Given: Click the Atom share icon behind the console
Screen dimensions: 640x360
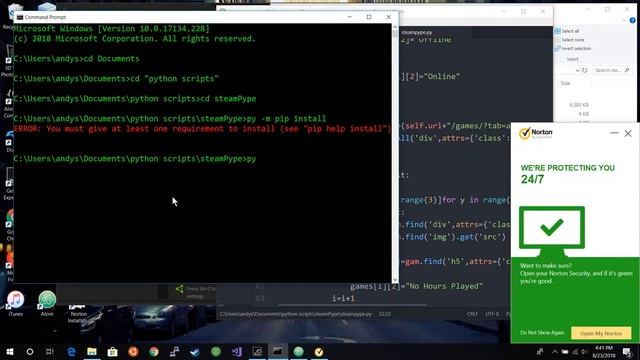Looking at the screenshot, I should coord(179,289).
